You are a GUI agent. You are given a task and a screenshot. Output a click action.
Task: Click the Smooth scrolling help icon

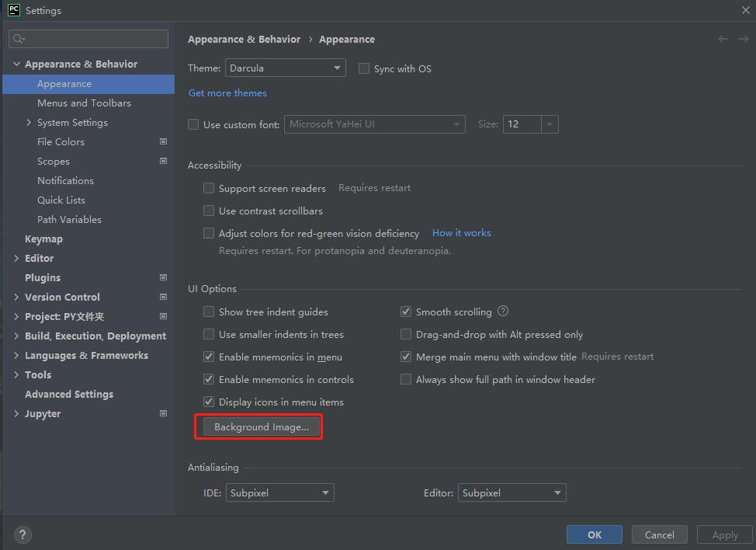point(503,312)
